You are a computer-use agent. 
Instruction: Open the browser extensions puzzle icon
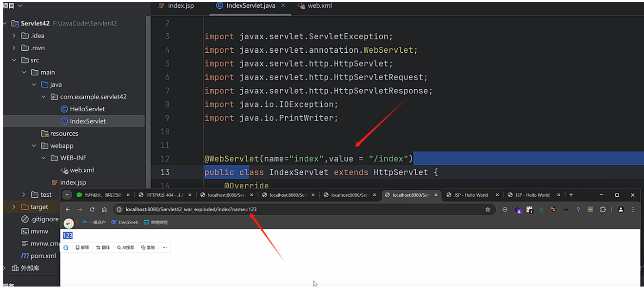[x=603, y=209]
